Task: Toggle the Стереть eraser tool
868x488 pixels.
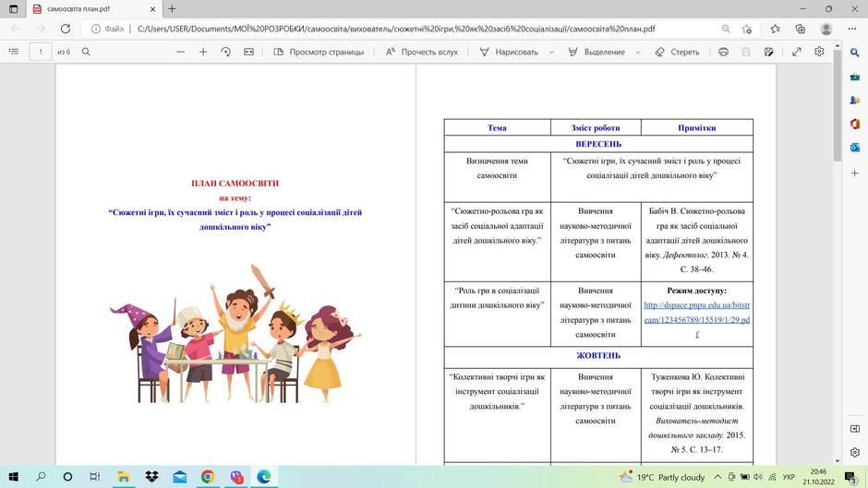Action: [x=677, y=52]
